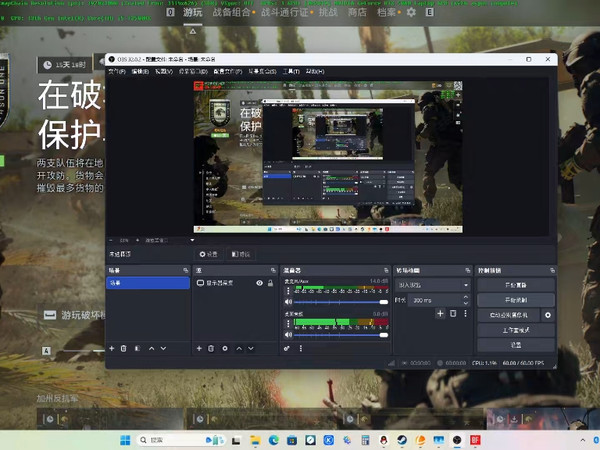Start the virtual camera button

[509, 315]
